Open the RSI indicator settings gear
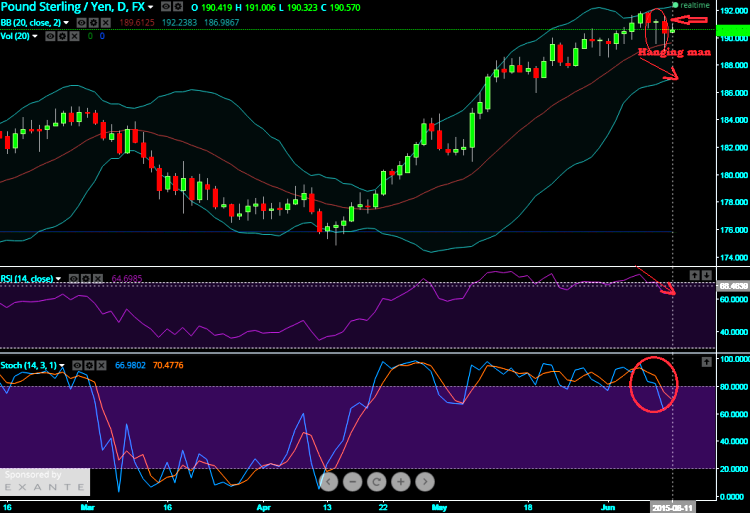The width and height of the screenshot is (750, 513). coord(86,279)
